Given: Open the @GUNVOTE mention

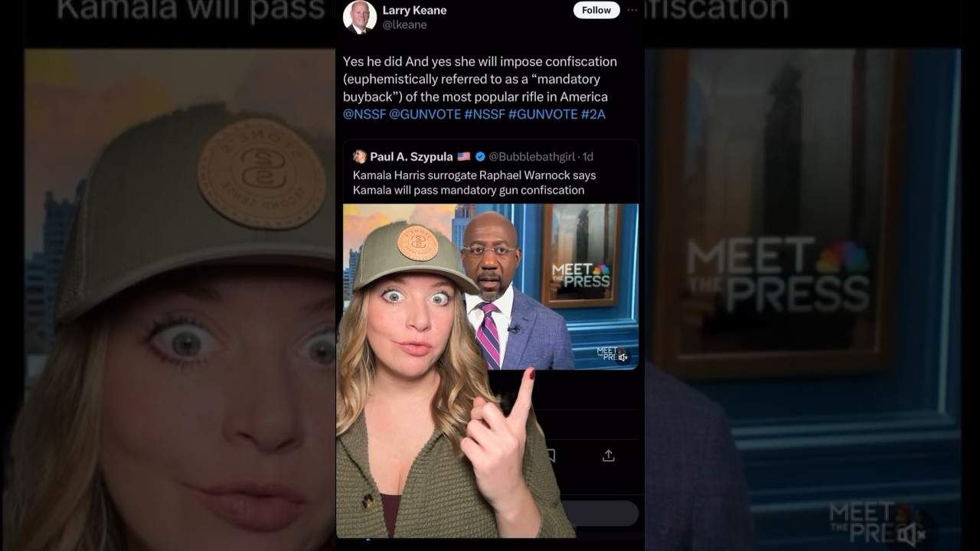Looking at the screenshot, I should pyautogui.click(x=425, y=114).
